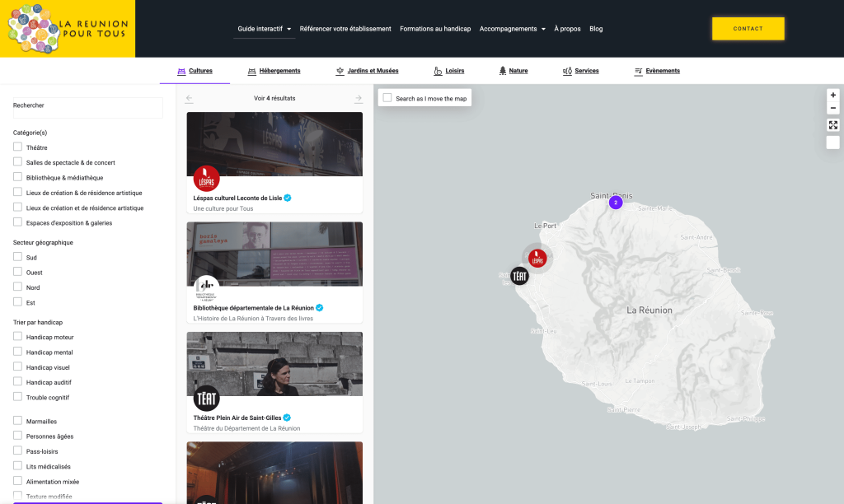Viewport: 844px width, 504px height.
Task: Tick Handicap visuel checkbox
Action: 18,366
